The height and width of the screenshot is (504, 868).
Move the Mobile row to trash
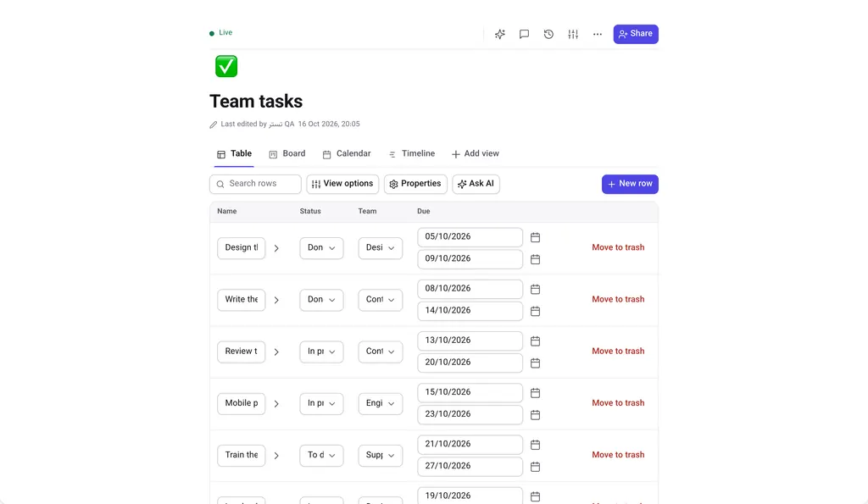pos(618,403)
